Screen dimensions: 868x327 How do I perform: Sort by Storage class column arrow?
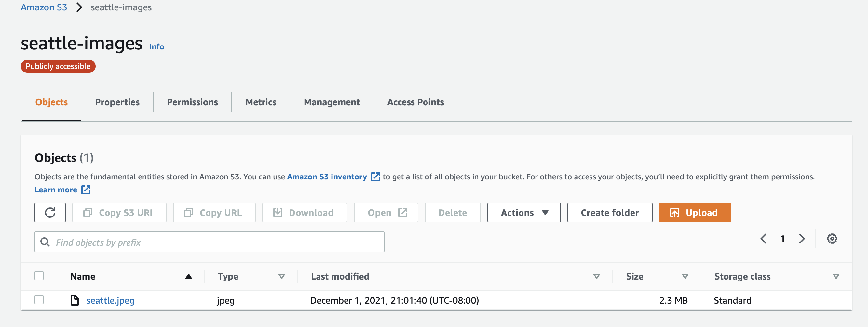click(x=836, y=276)
